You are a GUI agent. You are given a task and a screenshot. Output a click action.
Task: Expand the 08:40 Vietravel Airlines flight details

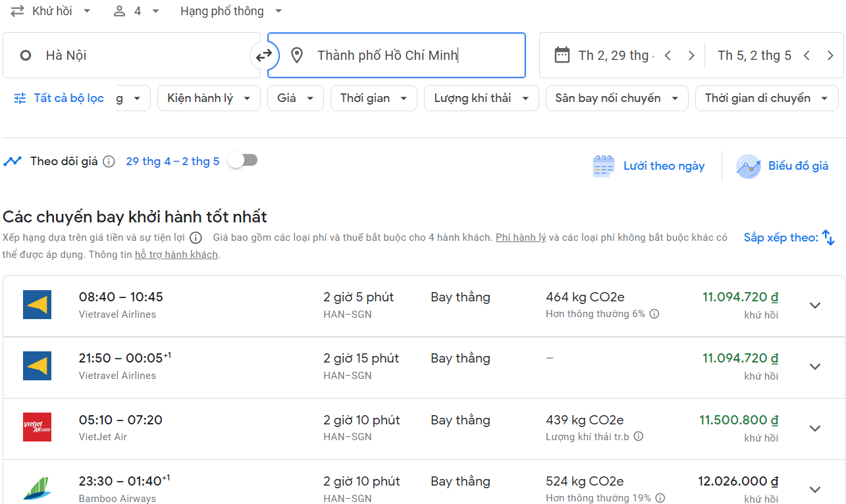(x=814, y=305)
